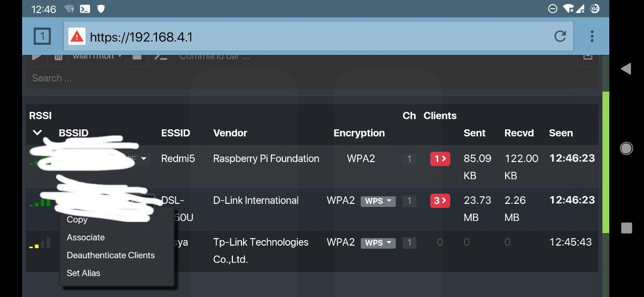Choose Copy from the context menu
The image size is (644, 297).
[77, 219]
